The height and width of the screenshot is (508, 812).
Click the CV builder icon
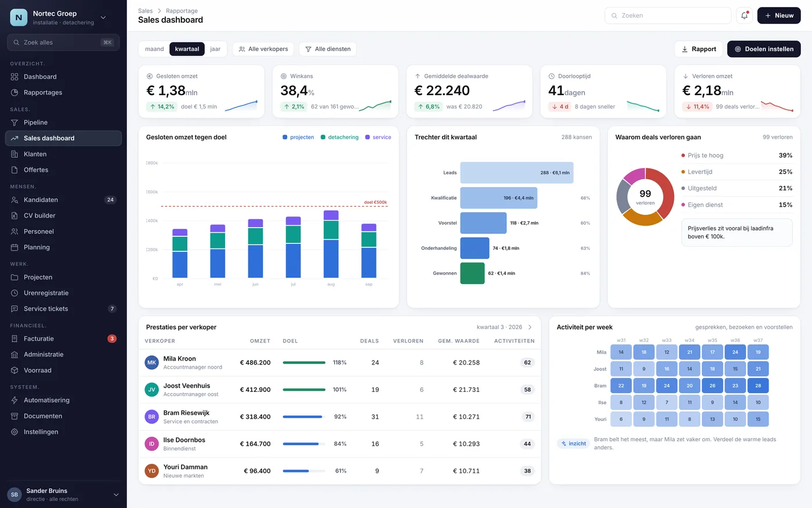tap(14, 215)
